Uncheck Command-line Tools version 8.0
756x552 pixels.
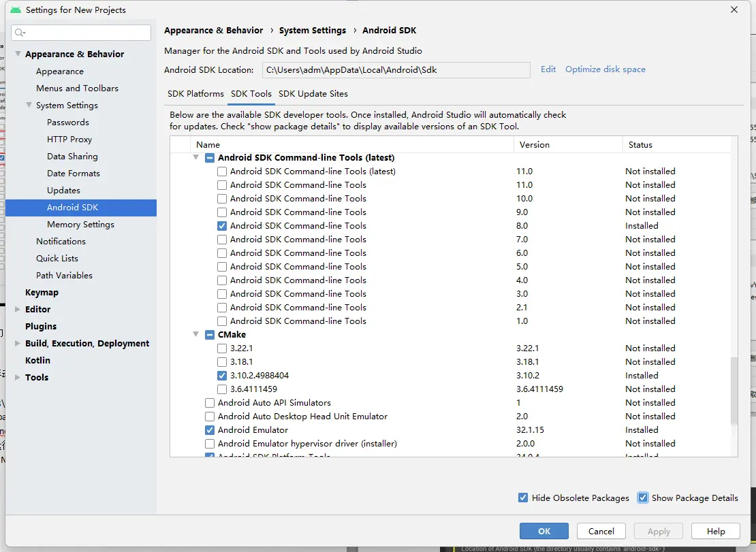point(222,226)
